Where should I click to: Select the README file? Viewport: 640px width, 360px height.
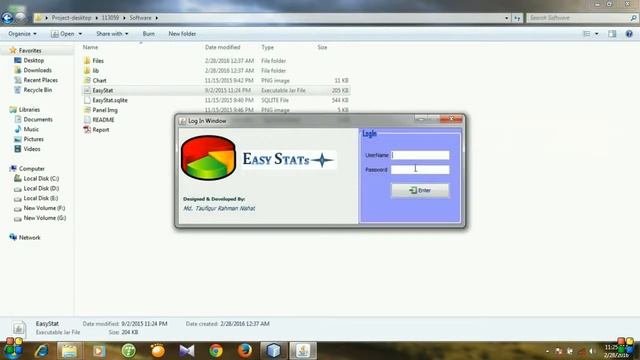(x=103, y=120)
